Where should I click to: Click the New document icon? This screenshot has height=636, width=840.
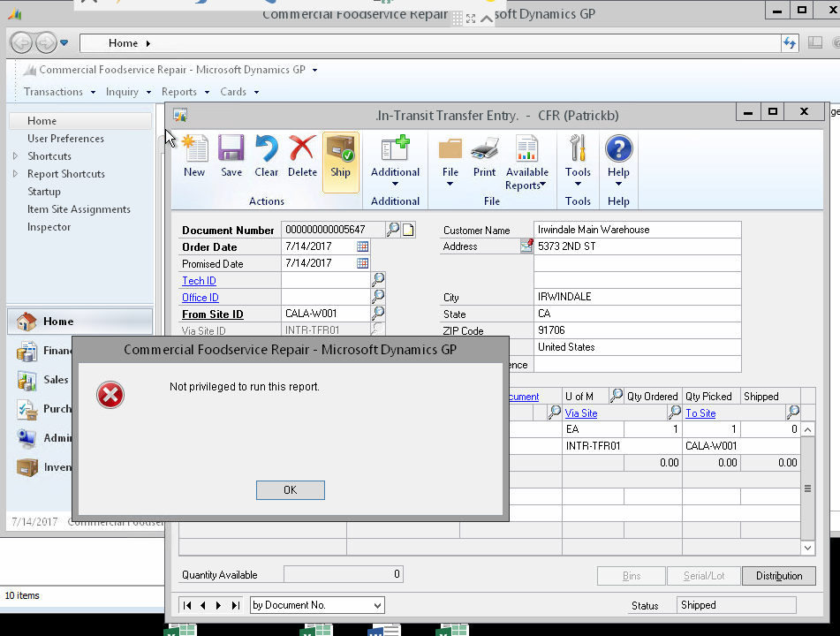[x=194, y=156]
